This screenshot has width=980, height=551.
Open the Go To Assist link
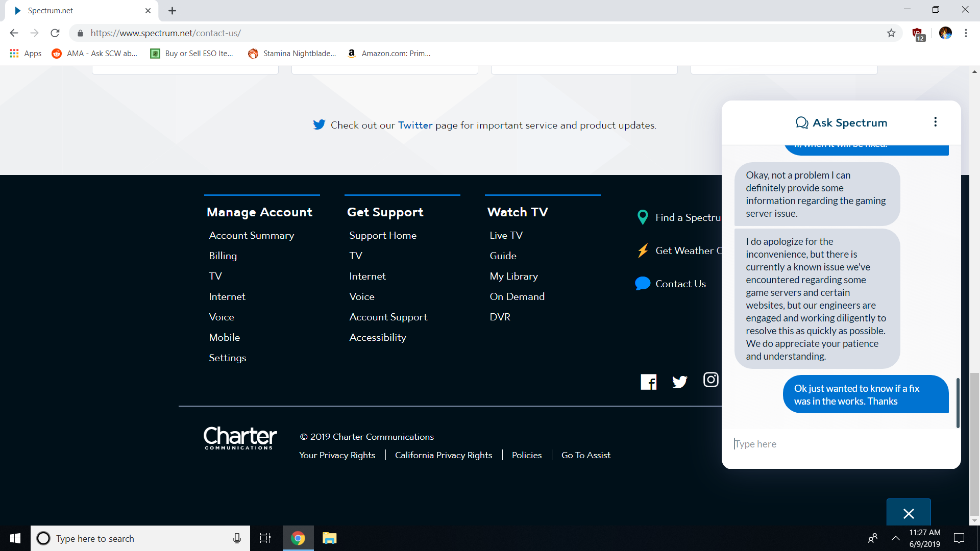click(585, 455)
